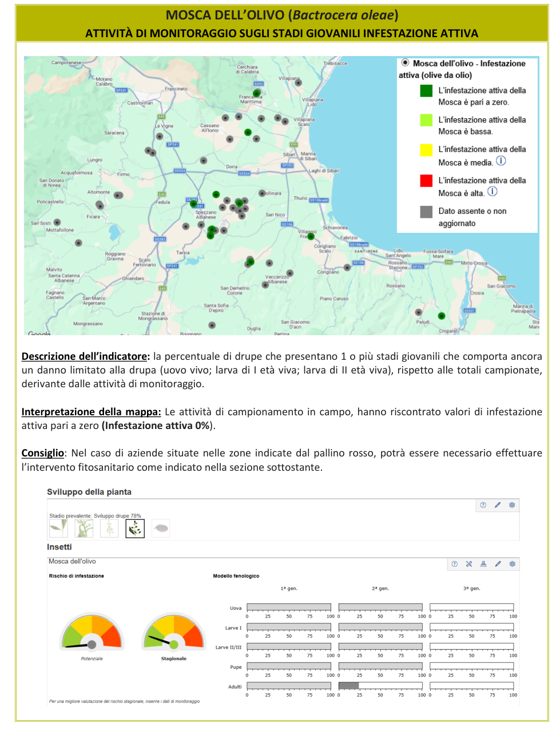
Task: Click Adulti progress bar for 2ª gen
Action: (x=380, y=685)
